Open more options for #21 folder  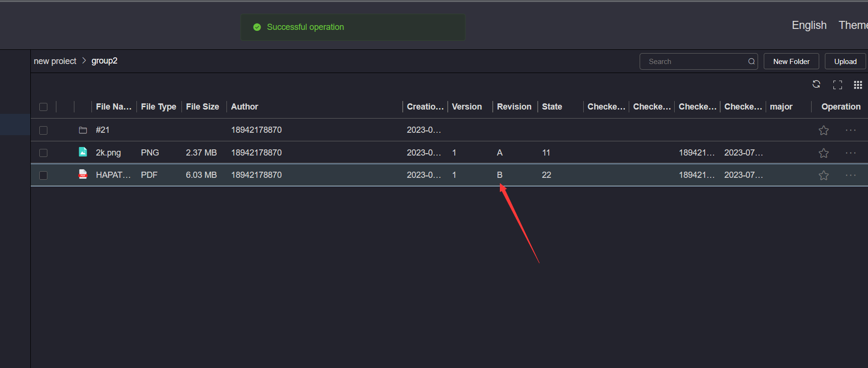(x=850, y=130)
